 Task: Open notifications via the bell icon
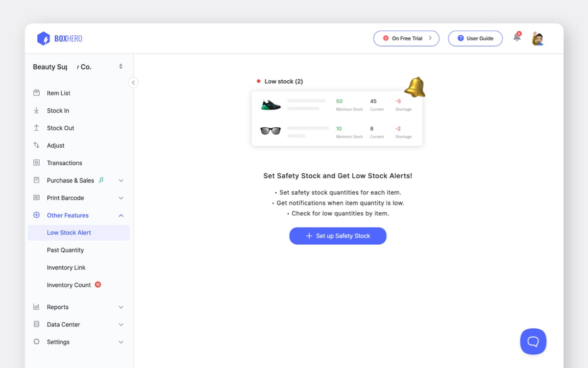click(516, 37)
